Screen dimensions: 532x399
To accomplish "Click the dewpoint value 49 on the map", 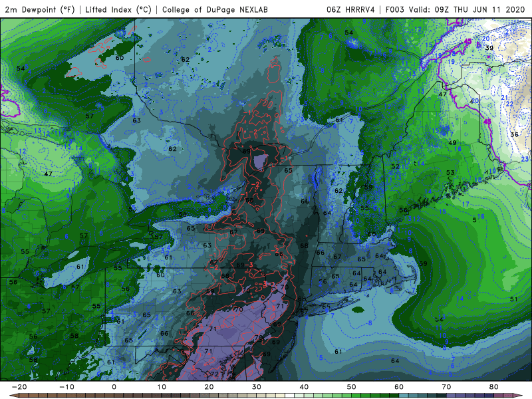I will click(x=452, y=143).
